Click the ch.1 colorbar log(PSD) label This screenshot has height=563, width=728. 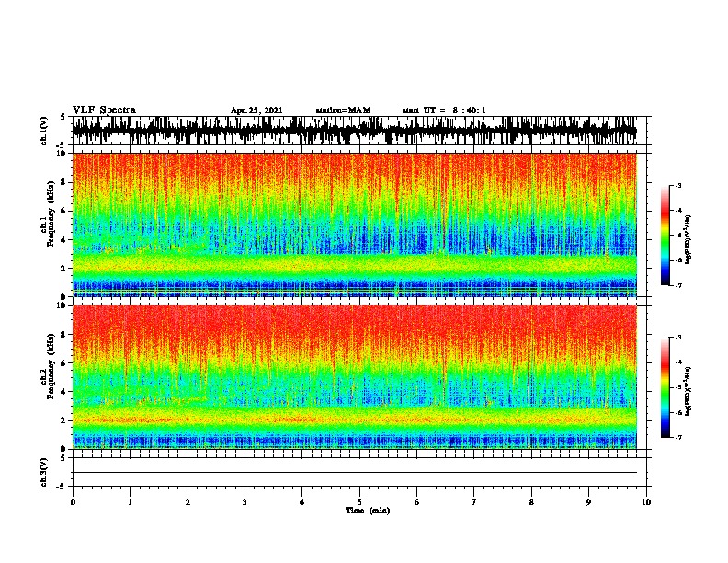coord(688,240)
